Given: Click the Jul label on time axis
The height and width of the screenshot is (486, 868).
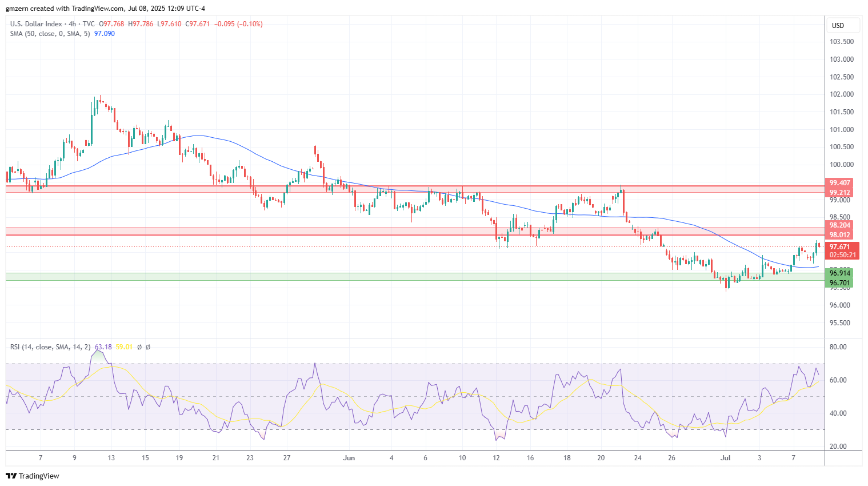Looking at the screenshot, I should click(726, 458).
